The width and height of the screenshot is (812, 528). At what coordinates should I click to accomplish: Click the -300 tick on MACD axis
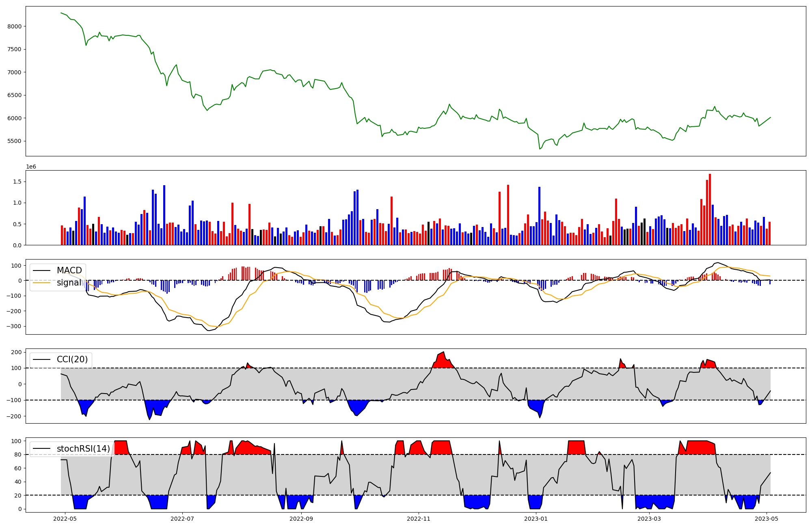pyautogui.click(x=14, y=327)
